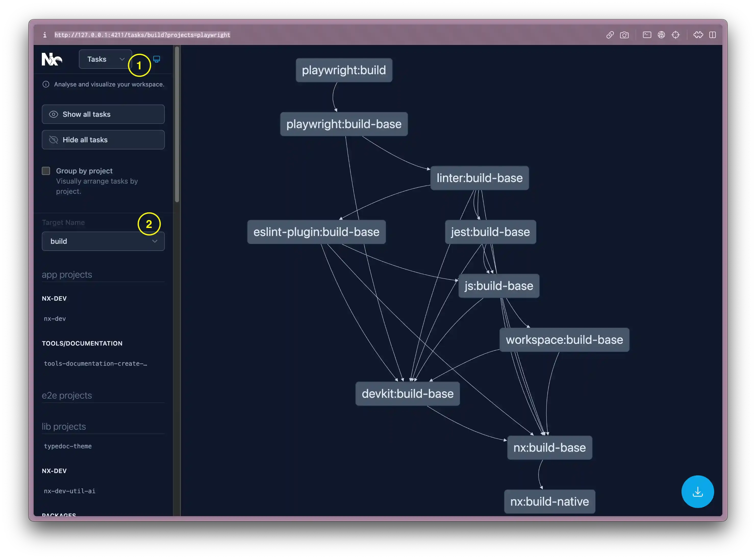Open the theme monitor icon beside Tasks
The image size is (756, 559).
tap(156, 59)
